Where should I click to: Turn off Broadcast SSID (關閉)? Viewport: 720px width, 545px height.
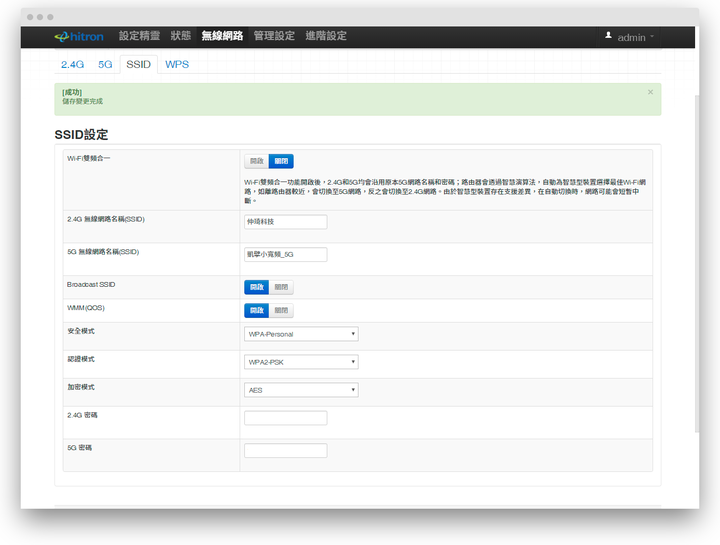point(281,287)
